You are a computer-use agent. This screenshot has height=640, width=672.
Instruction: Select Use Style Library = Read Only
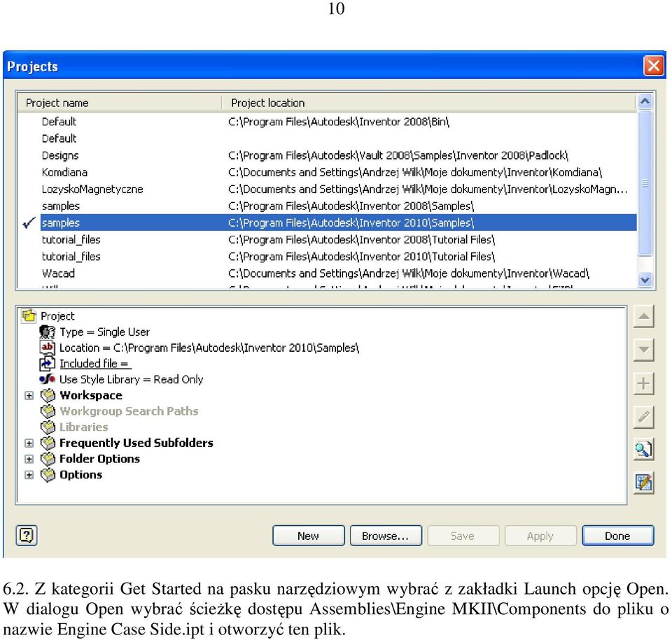(131, 380)
